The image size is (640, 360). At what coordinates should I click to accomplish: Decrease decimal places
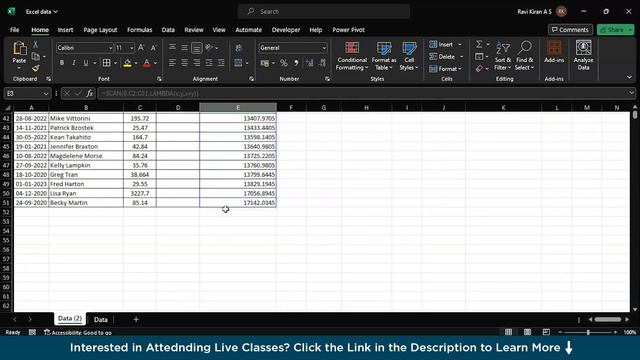[x=322, y=63]
